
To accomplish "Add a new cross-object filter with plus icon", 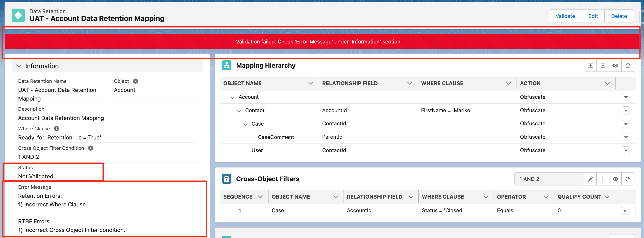I will pos(603,179).
